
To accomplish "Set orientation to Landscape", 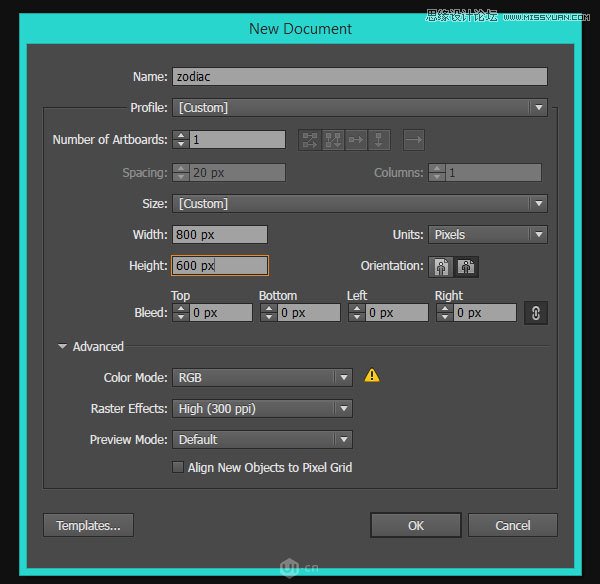I will pyautogui.click(x=466, y=266).
